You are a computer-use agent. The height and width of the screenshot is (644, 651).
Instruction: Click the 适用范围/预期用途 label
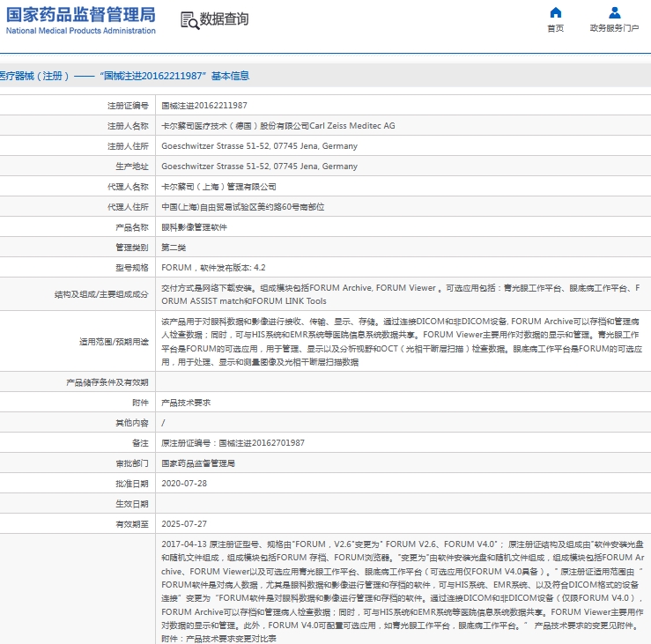tap(114, 342)
